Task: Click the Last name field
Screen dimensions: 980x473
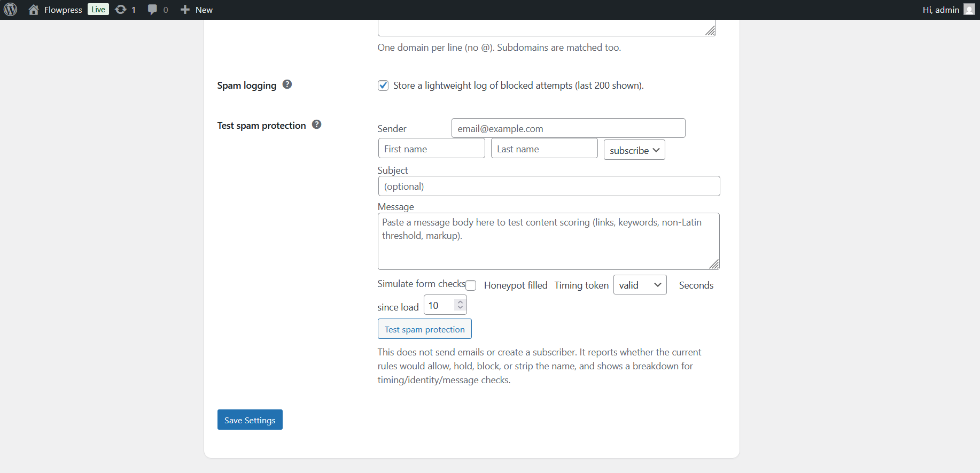Action: (x=545, y=149)
